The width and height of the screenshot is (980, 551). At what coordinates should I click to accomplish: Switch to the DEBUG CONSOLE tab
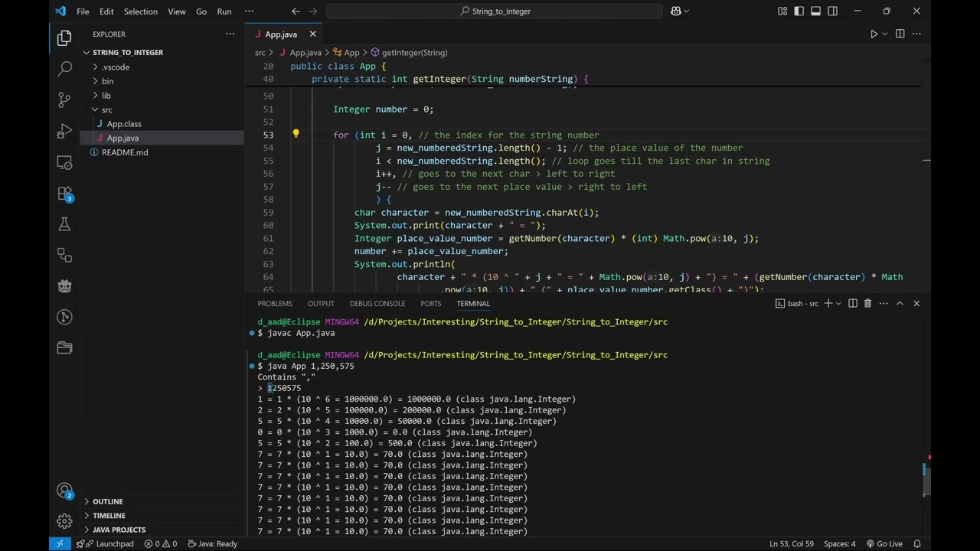pos(377,304)
